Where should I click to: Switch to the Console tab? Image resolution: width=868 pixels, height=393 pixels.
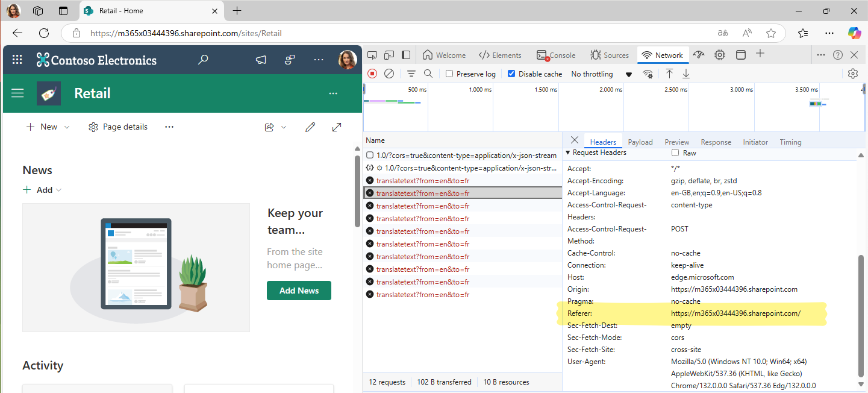557,55
